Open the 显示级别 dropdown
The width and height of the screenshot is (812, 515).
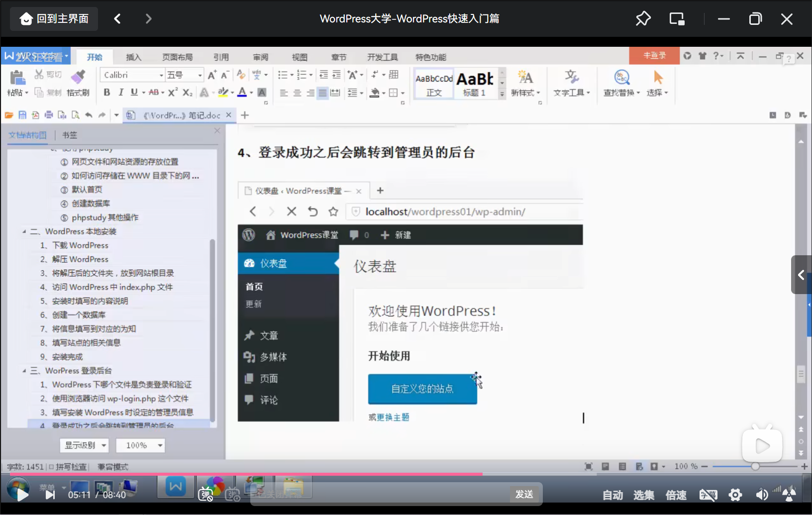point(85,445)
